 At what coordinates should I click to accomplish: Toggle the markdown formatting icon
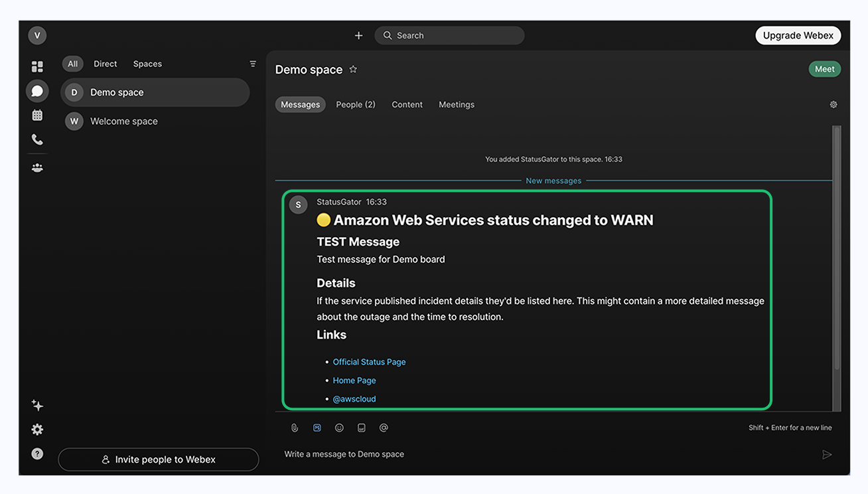point(317,428)
